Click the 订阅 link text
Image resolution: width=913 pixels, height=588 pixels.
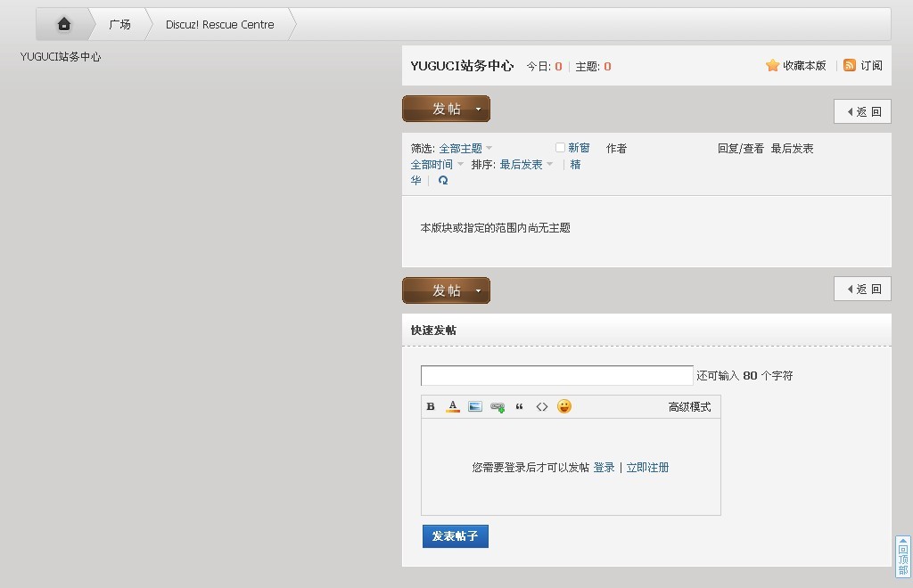871,65
